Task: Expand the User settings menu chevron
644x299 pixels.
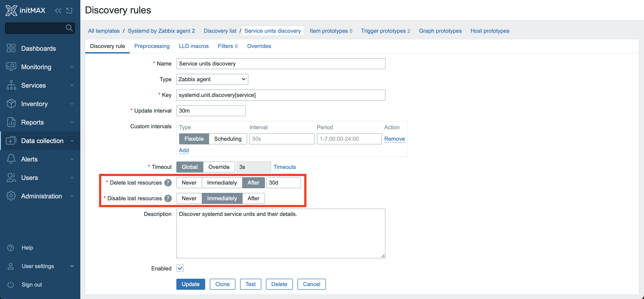Action: (x=72, y=266)
